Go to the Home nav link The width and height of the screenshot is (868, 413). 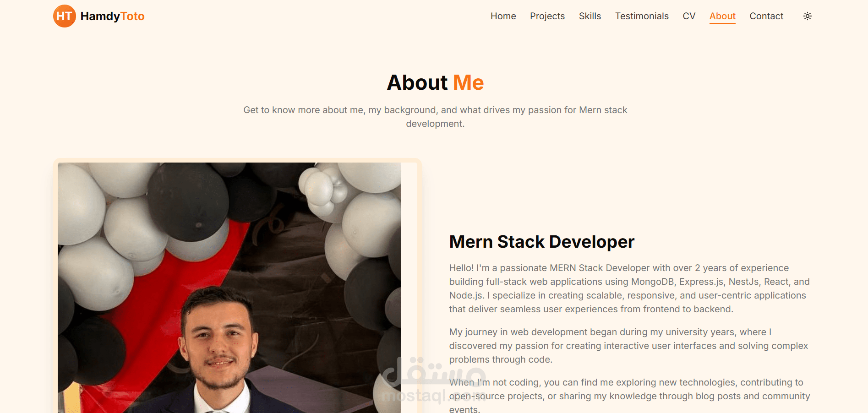(503, 16)
